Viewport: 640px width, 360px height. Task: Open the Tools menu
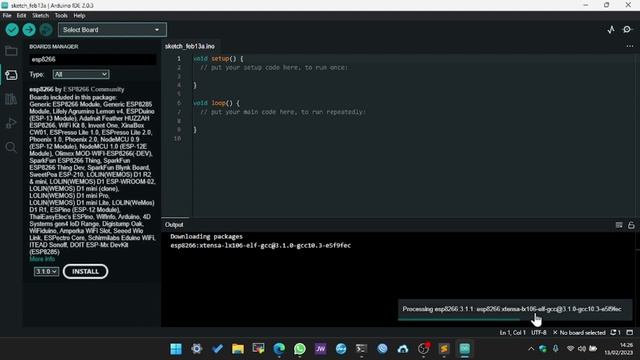pos(61,16)
